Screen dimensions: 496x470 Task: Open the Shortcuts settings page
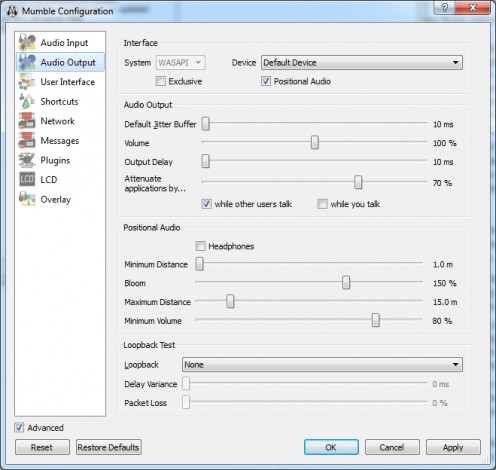tap(59, 102)
